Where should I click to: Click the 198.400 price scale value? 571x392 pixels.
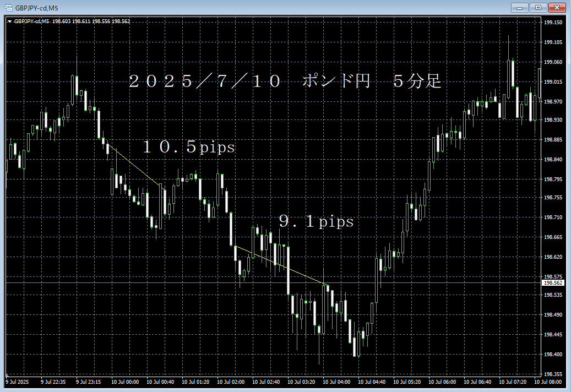[552, 354]
